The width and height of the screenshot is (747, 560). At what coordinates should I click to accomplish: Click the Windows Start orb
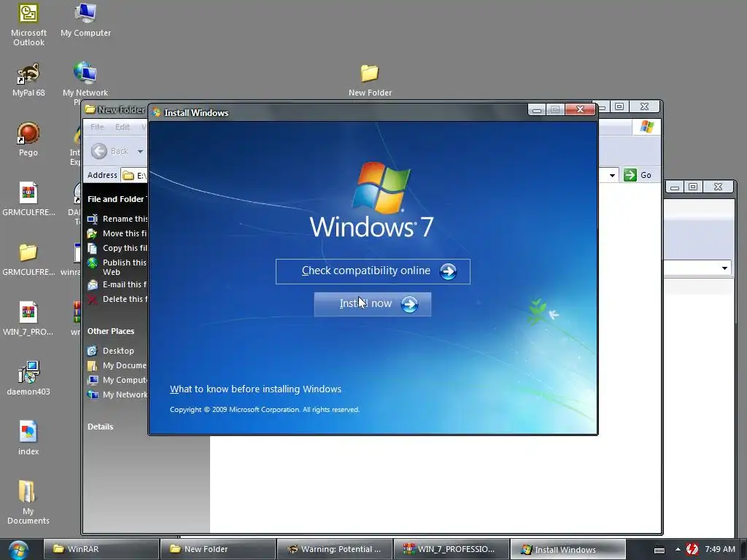[18, 550]
